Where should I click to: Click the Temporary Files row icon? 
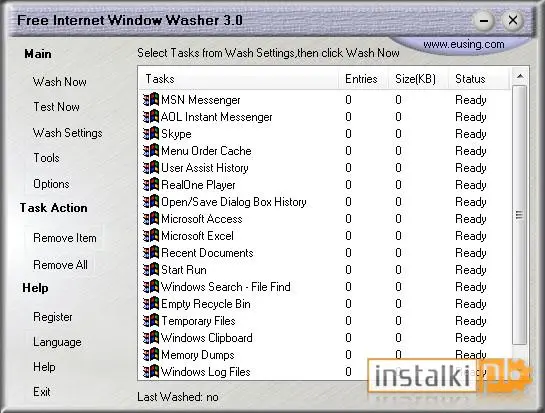click(x=151, y=321)
